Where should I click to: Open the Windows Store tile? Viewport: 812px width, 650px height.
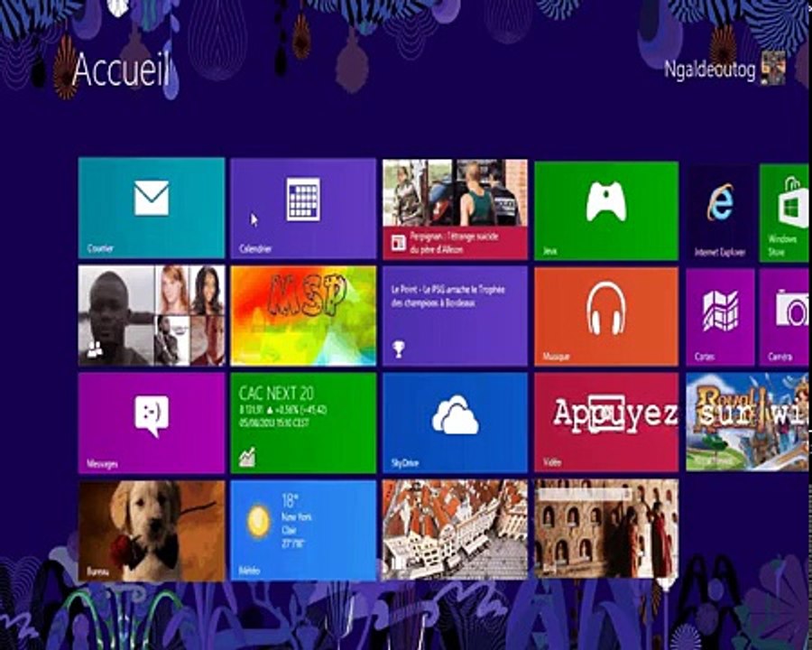coord(784,212)
